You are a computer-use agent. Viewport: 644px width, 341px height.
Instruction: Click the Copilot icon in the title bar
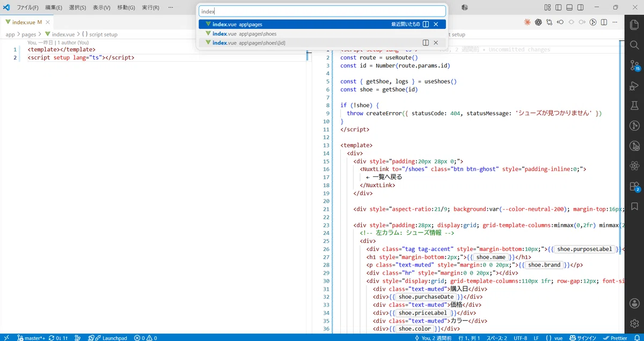465,8
